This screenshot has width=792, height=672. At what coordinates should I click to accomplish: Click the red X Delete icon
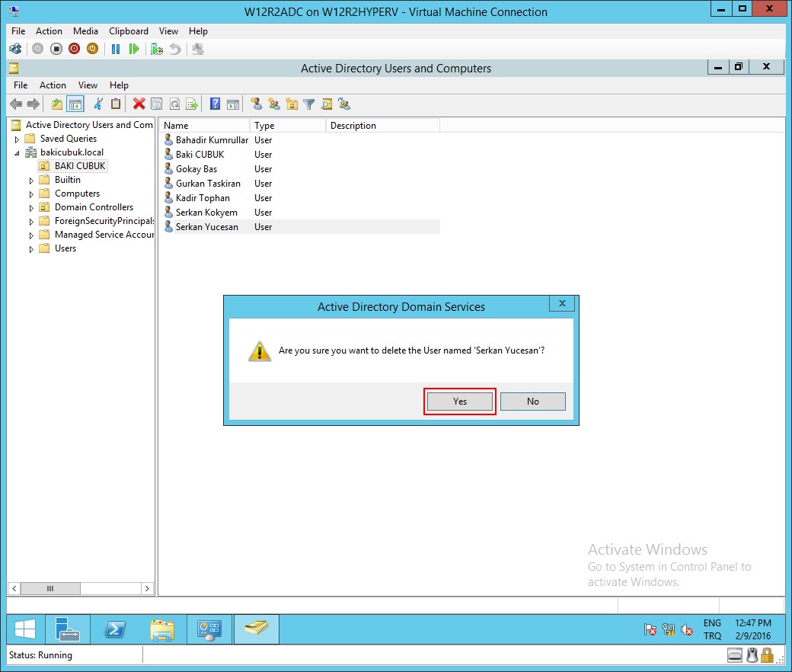(139, 104)
